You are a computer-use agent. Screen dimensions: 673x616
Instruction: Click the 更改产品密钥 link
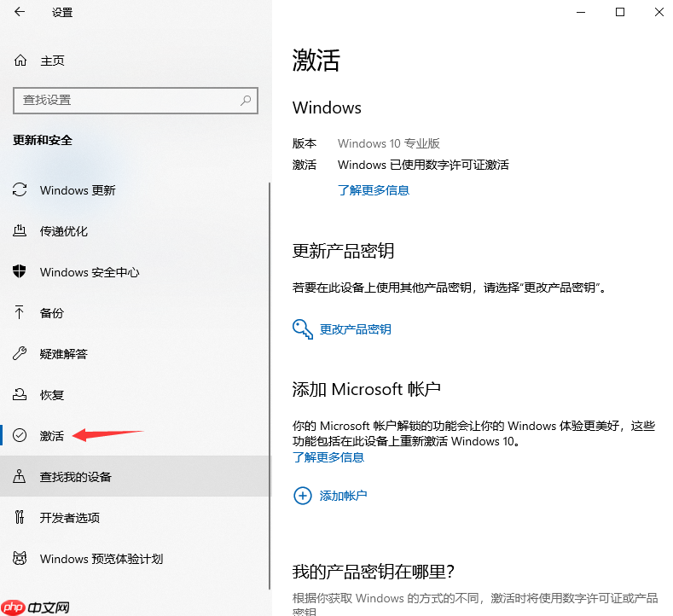pyautogui.click(x=356, y=329)
